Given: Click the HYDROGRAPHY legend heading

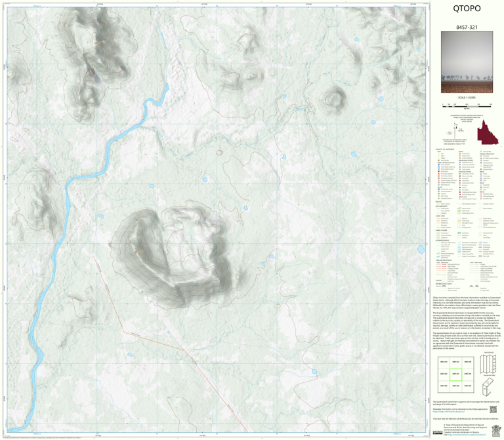Looking at the screenshot, I should point(442,240).
